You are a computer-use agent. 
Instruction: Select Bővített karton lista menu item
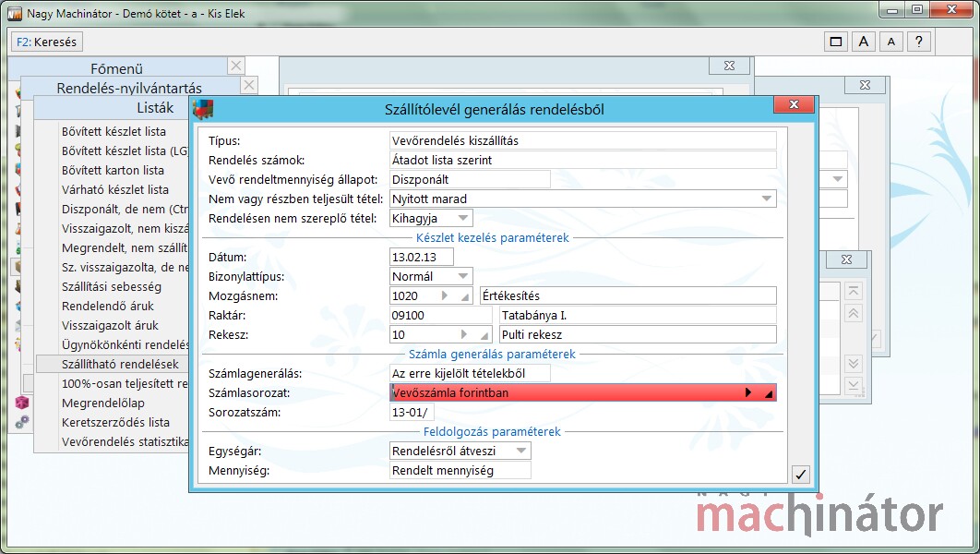[x=113, y=170]
